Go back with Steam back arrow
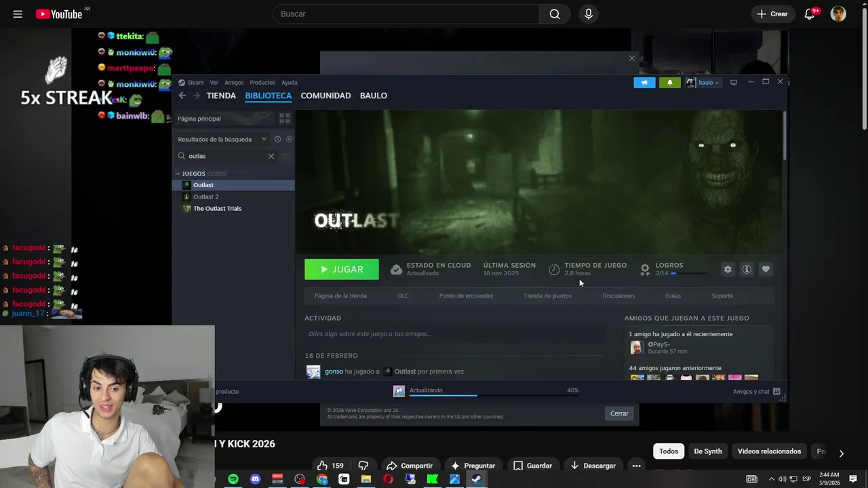The height and width of the screenshot is (488, 868). click(182, 96)
